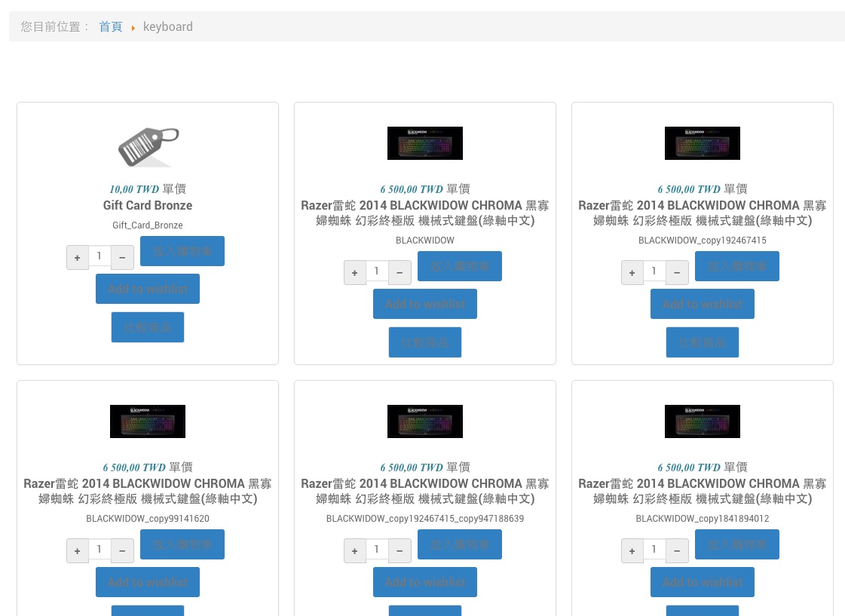Add BLACKWIDOW product to wishlist
This screenshot has width=845, height=616.
click(424, 304)
